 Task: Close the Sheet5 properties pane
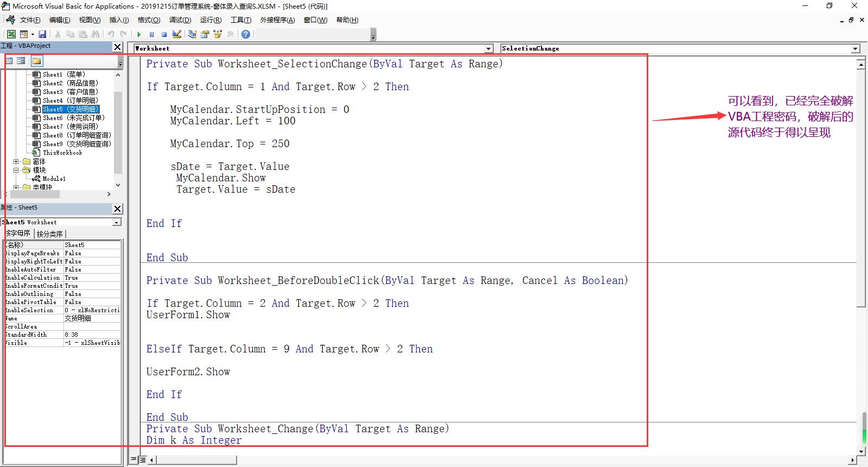[x=117, y=209]
